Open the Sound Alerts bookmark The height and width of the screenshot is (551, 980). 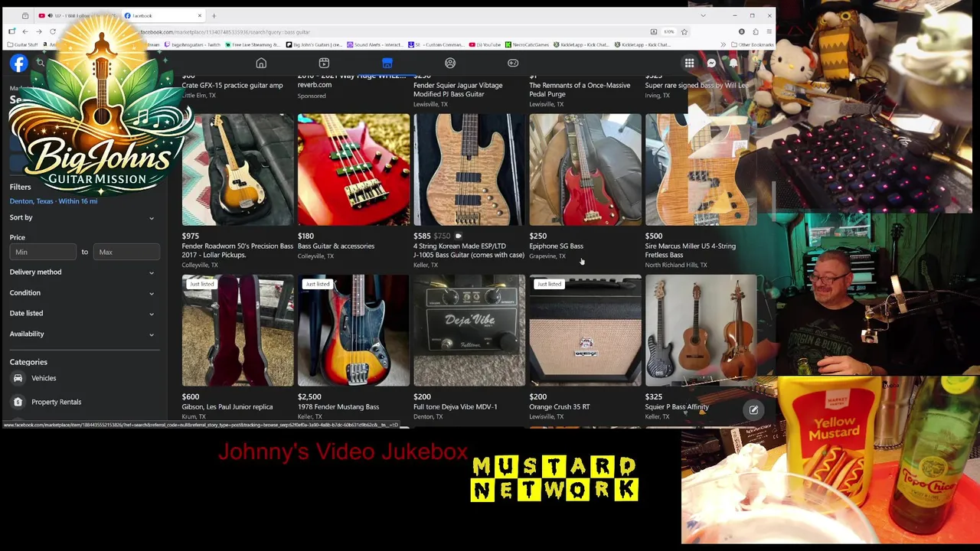click(x=375, y=45)
